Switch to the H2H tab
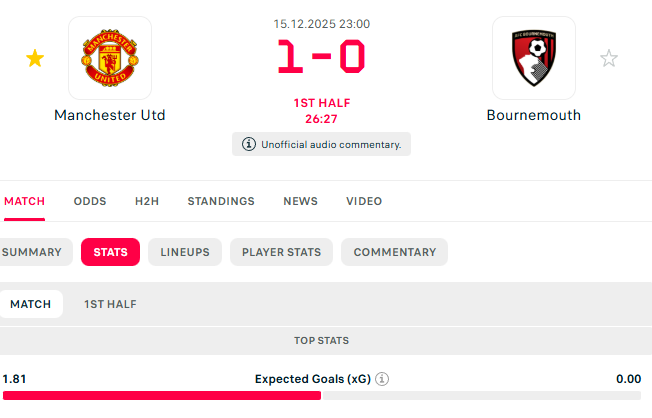 pos(147,201)
